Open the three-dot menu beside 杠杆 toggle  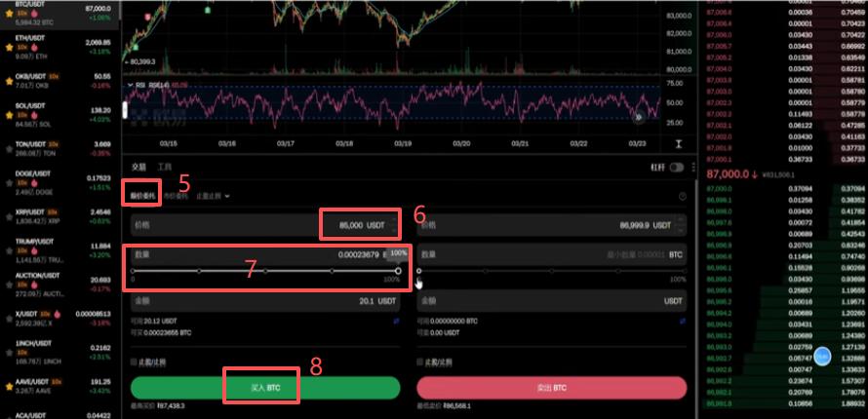coord(693,167)
